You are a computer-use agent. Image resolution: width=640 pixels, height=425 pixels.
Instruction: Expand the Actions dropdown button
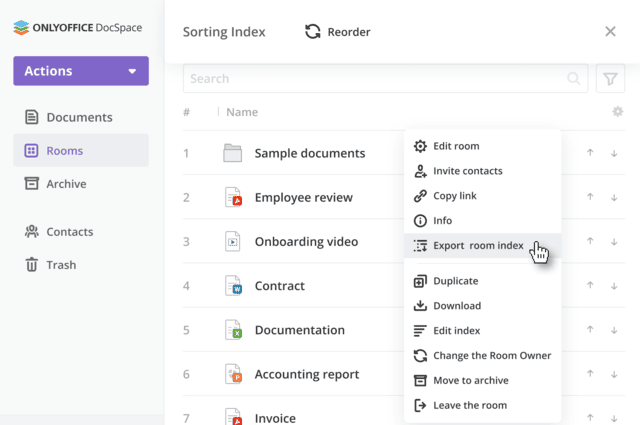(x=81, y=71)
